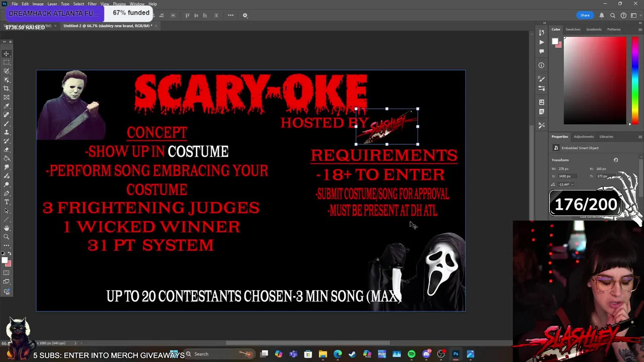Image resolution: width=644 pixels, height=362 pixels.
Task: Select the Rectangular Marquee tool
Action: click(7, 62)
